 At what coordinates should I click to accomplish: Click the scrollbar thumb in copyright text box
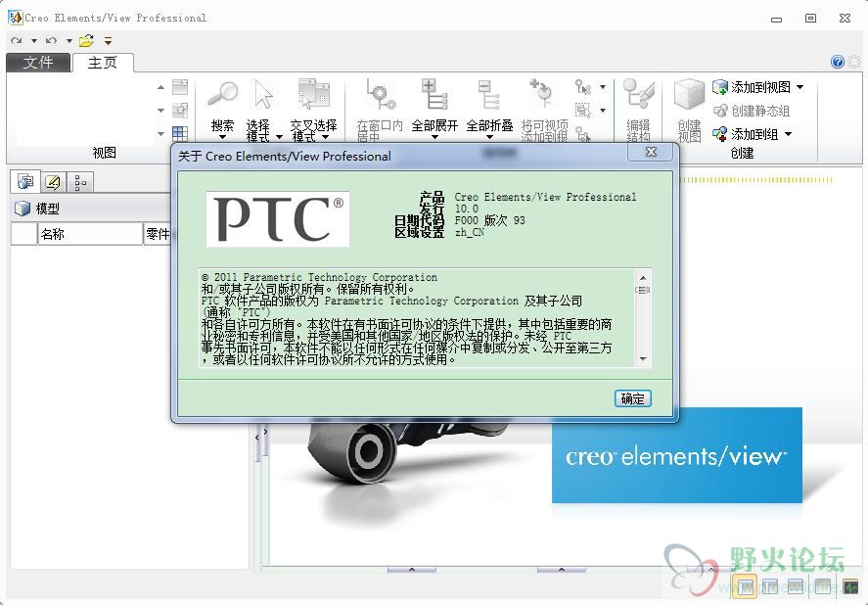tap(643, 290)
